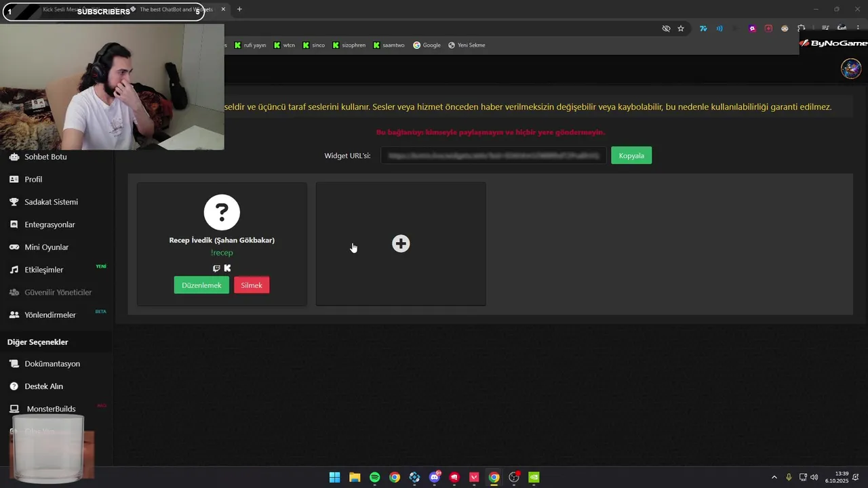Add a new voice with the plus icon
Viewport: 868px width, 488px height.
401,244
